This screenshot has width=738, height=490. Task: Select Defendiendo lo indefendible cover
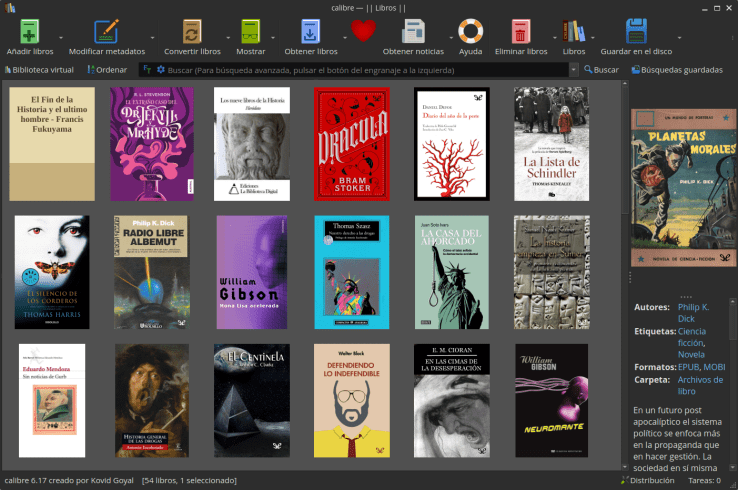[352, 400]
